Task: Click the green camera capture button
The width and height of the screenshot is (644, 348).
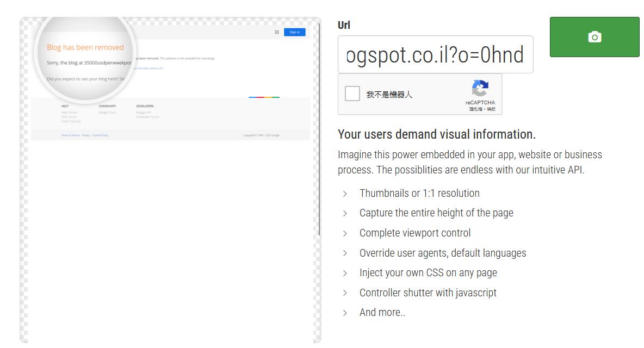Action: pyautogui.click(x=595, y=37)
